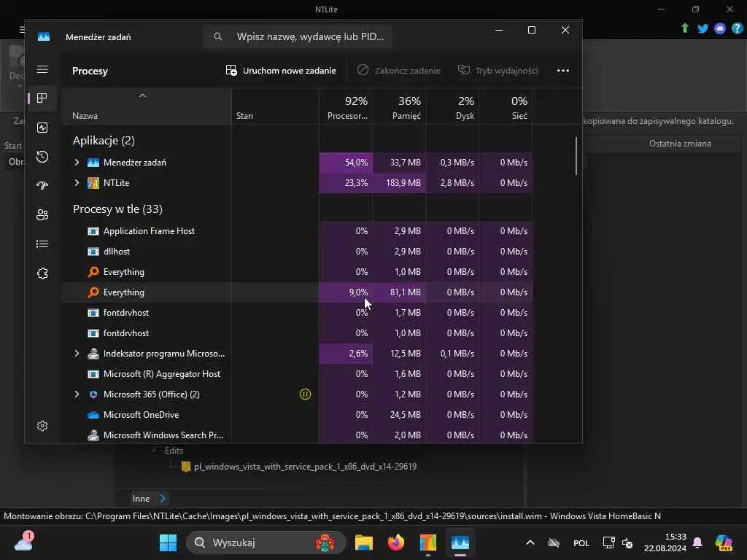Select the dllhost process row
This screenshot has height=560, width=747.
pos(298,252)
